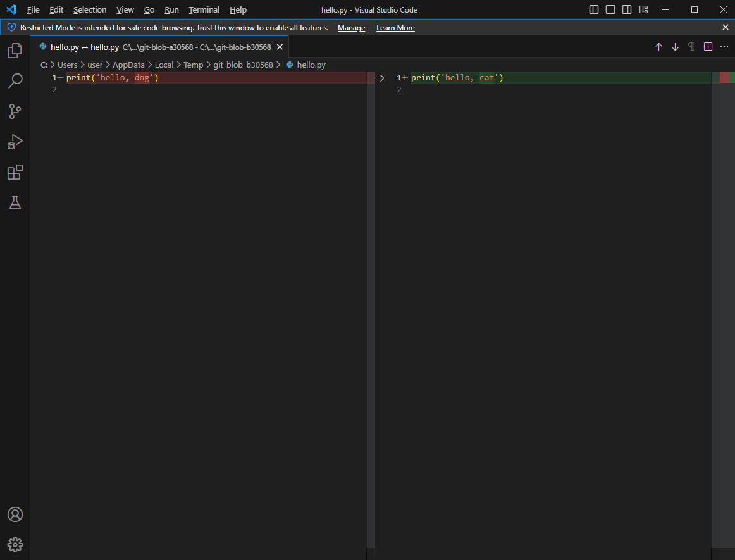Click line number 2 in right editor
Screen dimensions: 735x560
point(399,90)
